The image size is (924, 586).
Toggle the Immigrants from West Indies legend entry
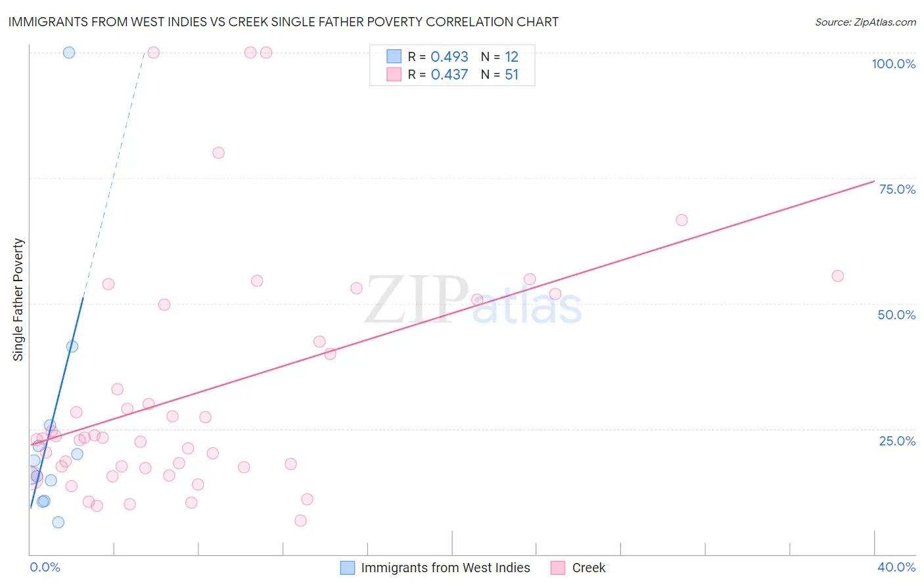pos(435,568)
